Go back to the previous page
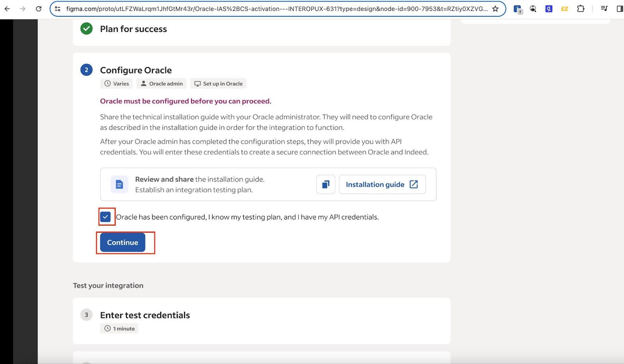The image size is (624, 364). (7, 9)
